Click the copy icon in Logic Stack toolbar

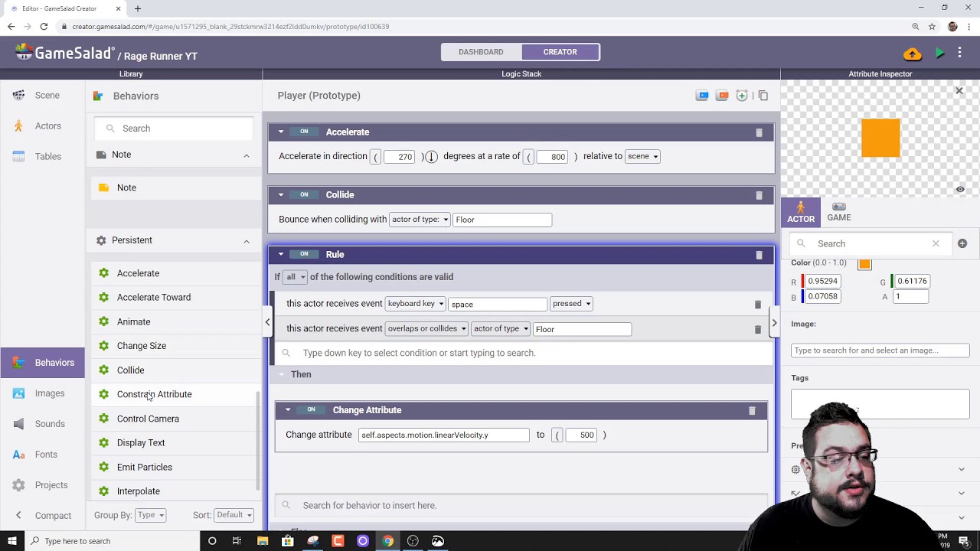point(763,96)
